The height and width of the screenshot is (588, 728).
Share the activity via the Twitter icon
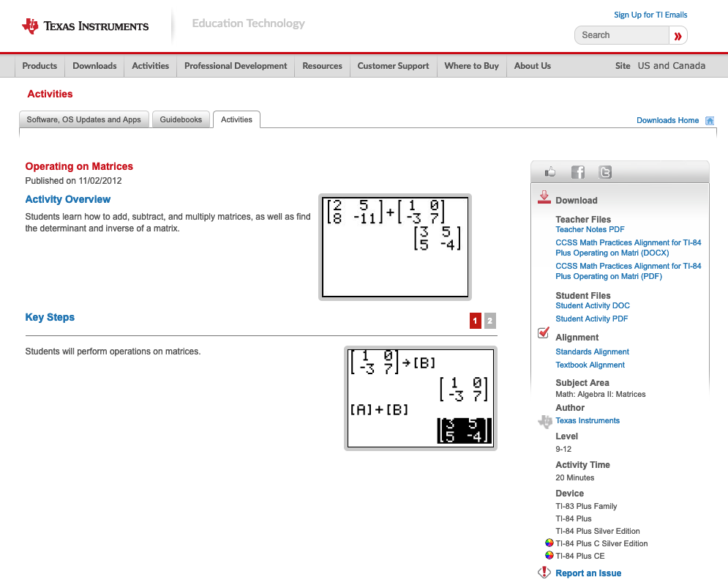click(605, 171)
